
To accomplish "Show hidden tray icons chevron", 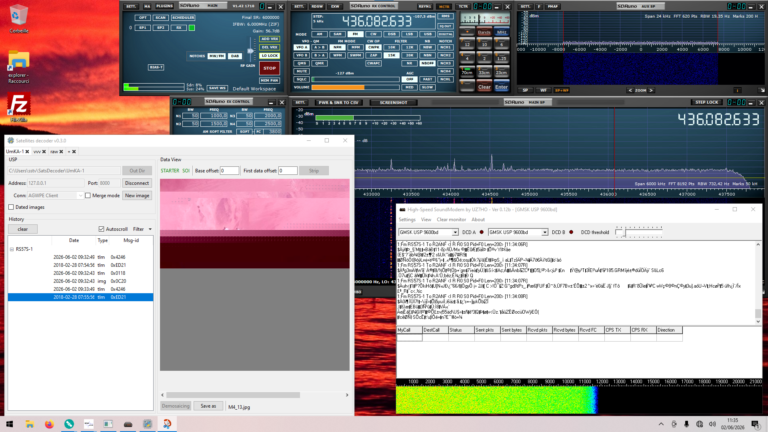I will [661, 424].
